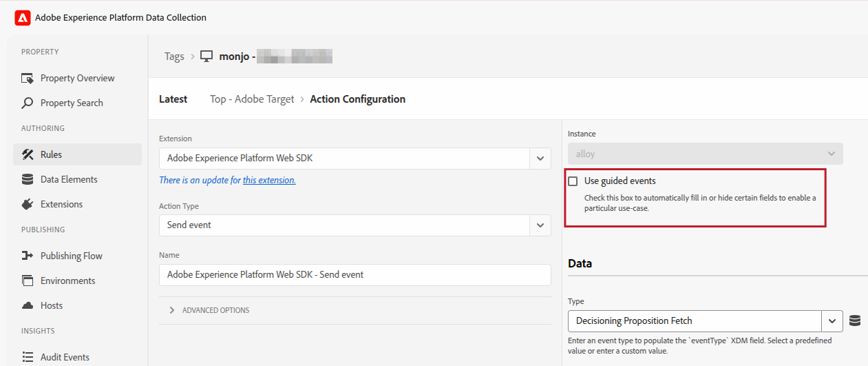The image size is (868, 366).
Task: Click the Environments window icon
Action: coord(28,281)
